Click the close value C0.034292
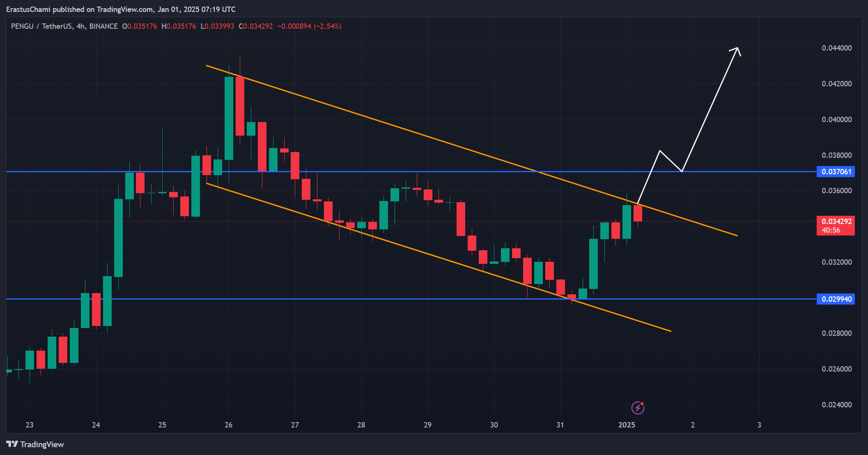This screenshot has width=868, height=455. click(x=256, y=26)
